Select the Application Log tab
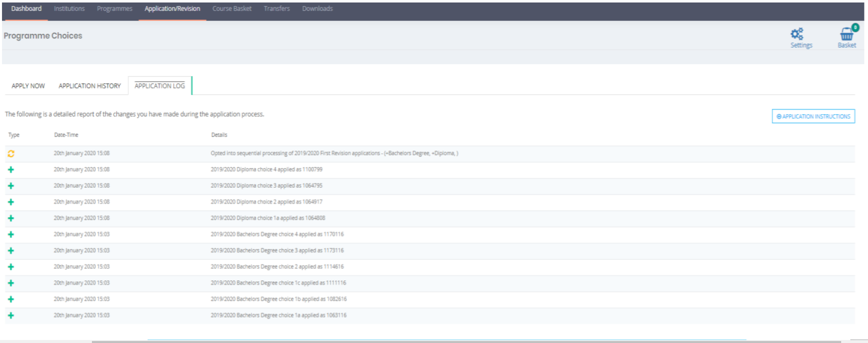This screenshot has width=868, height=343. pyautogui.click(x=159, y=86)
